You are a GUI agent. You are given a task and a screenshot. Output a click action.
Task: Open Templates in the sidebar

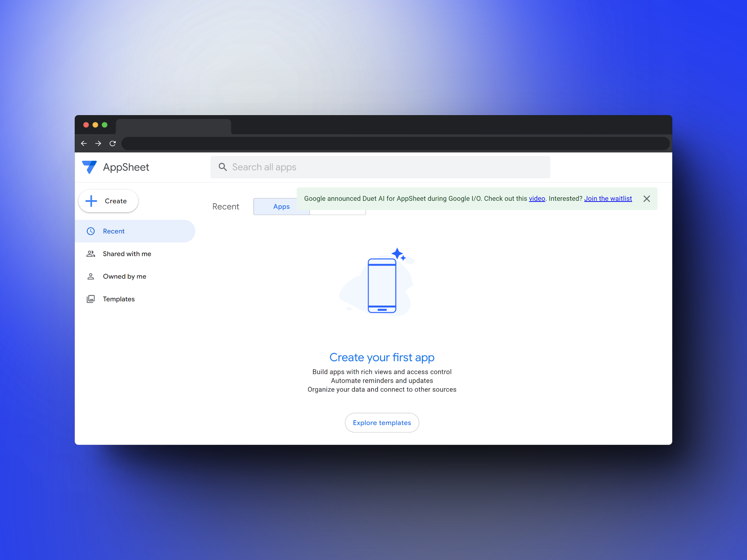(x=135, y=299)
